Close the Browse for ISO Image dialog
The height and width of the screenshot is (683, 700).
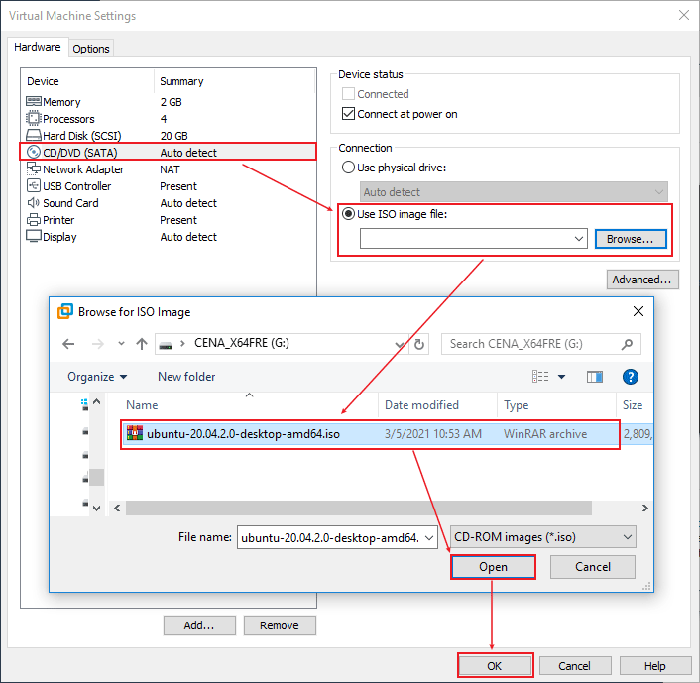[x=638, y=311]
